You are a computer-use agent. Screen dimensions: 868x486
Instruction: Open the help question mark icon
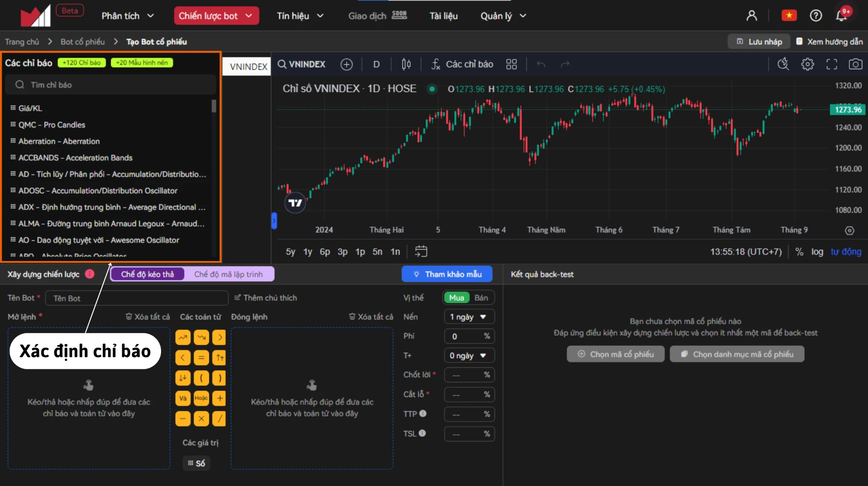point(815,16)
